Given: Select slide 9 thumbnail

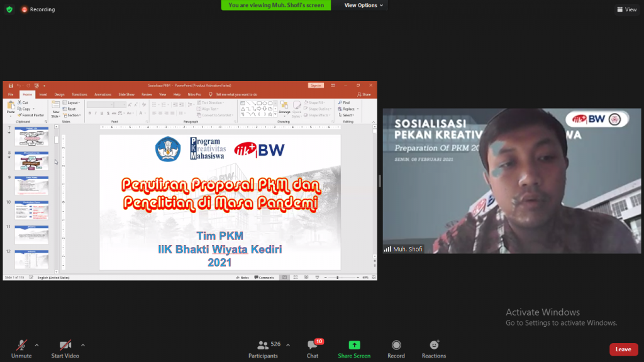Looking at the screenshot, I should click(x=31, y=185).
